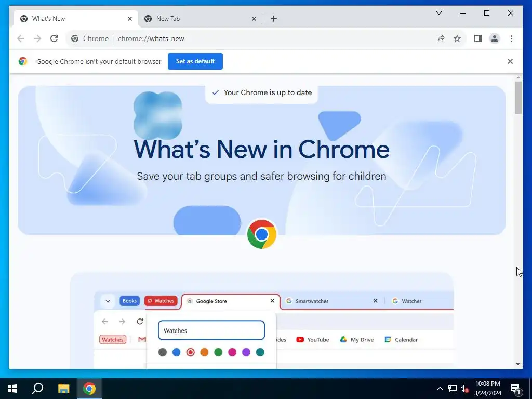Click the Set as default button
This screenshot has width=532, height=399.
click(x=195, y=61)
